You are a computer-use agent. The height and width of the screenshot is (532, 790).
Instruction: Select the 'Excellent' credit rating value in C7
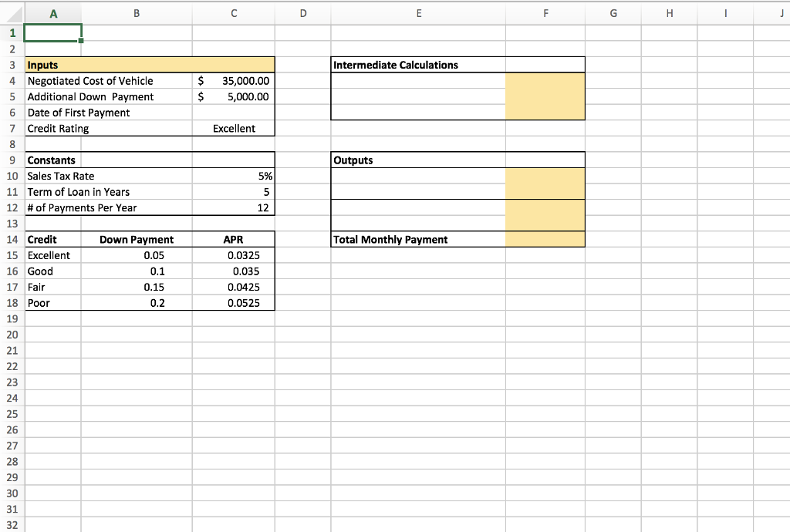(234, 128)
